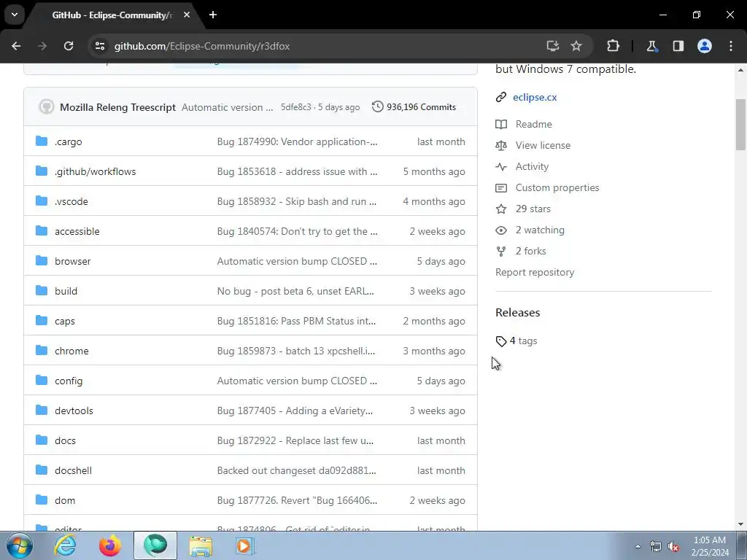747x560 pixels.
Task: Click folder icon beside devtools
Action: [x=42, y=410]
